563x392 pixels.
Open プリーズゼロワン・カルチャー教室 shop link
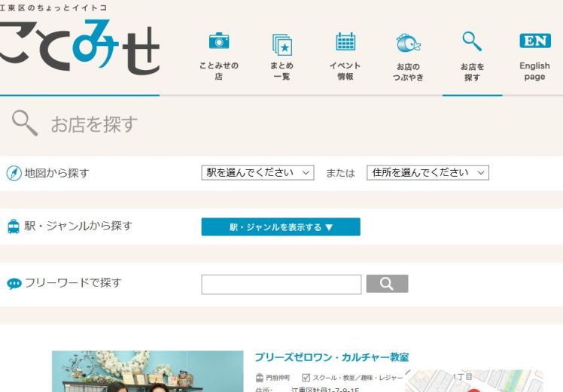(332, 357)
